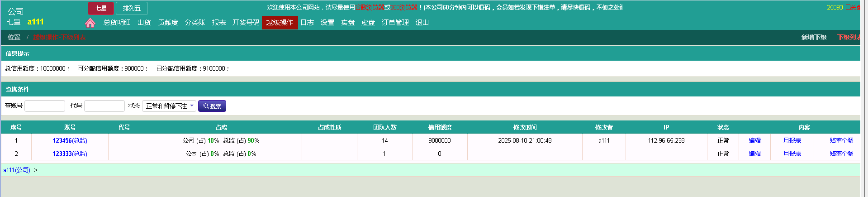Open 赔率个调 for account 123333
The height and width of the screenshot is (197, 868).
pos(842,154)
